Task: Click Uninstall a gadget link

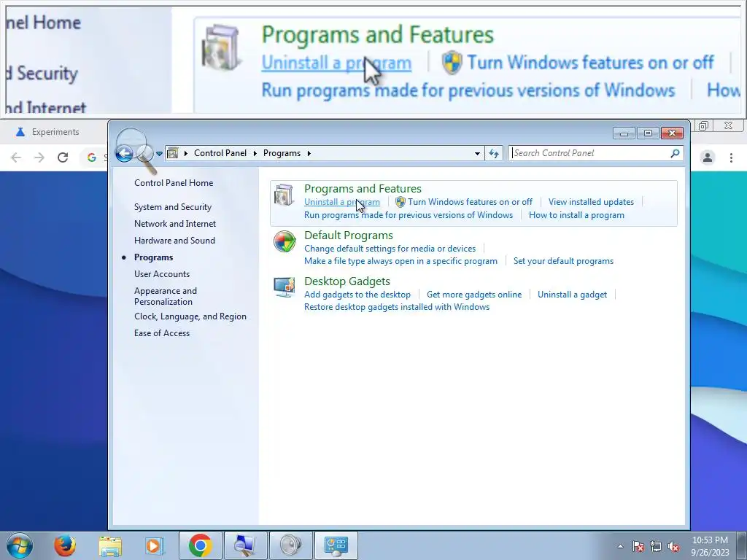Action: coord(572,295)
